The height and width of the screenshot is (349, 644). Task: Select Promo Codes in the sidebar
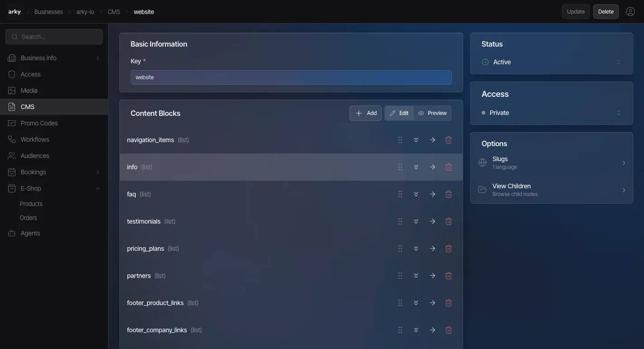pos(39,123)
